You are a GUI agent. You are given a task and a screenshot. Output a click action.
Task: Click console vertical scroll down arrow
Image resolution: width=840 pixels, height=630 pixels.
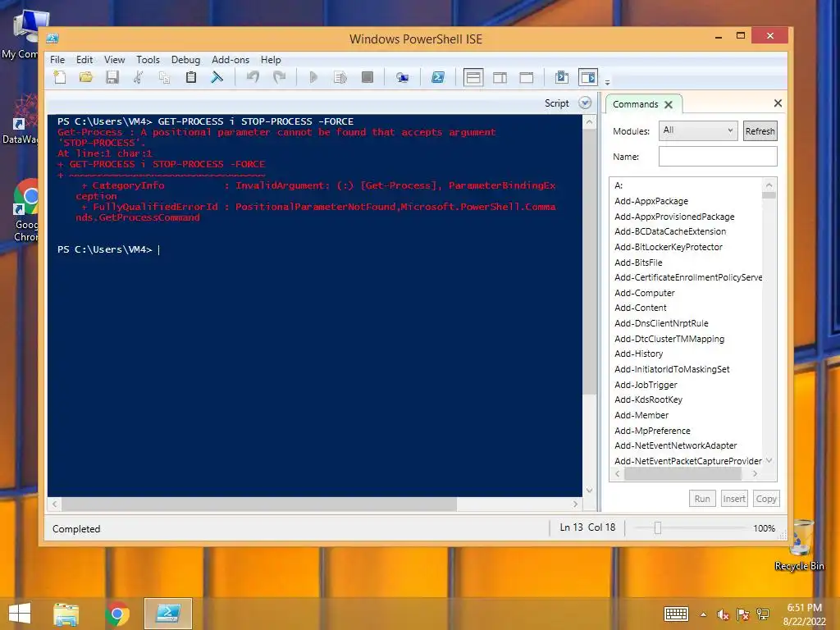tap(589, 491)
